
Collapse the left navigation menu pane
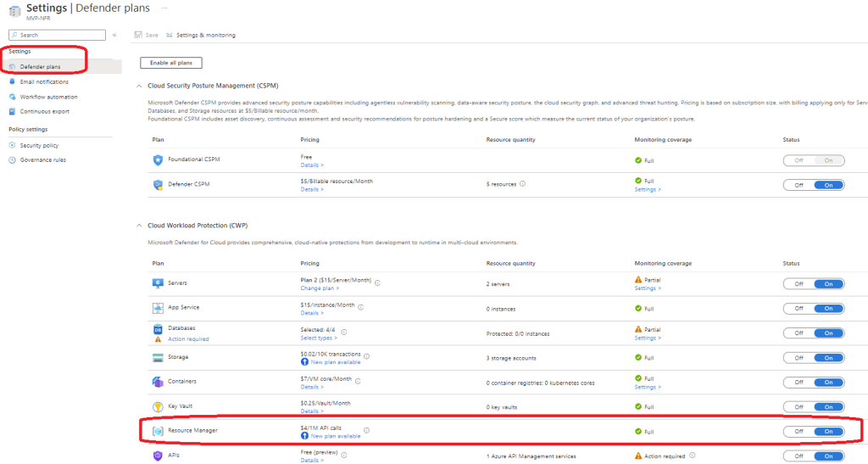114,35
